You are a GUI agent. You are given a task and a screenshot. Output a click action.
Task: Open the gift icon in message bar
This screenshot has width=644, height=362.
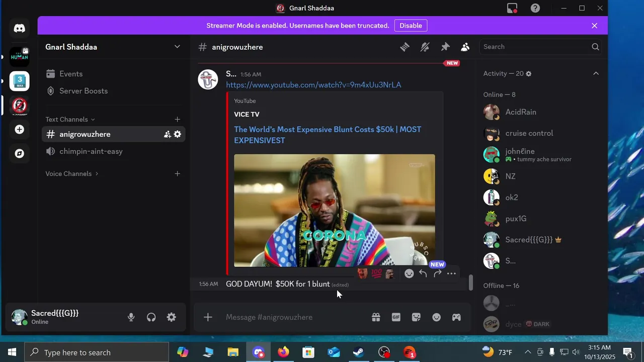(376, 317)
